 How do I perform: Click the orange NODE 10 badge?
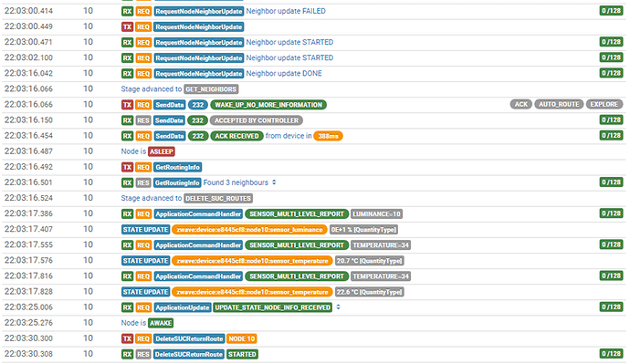click(x=241, y=338)
